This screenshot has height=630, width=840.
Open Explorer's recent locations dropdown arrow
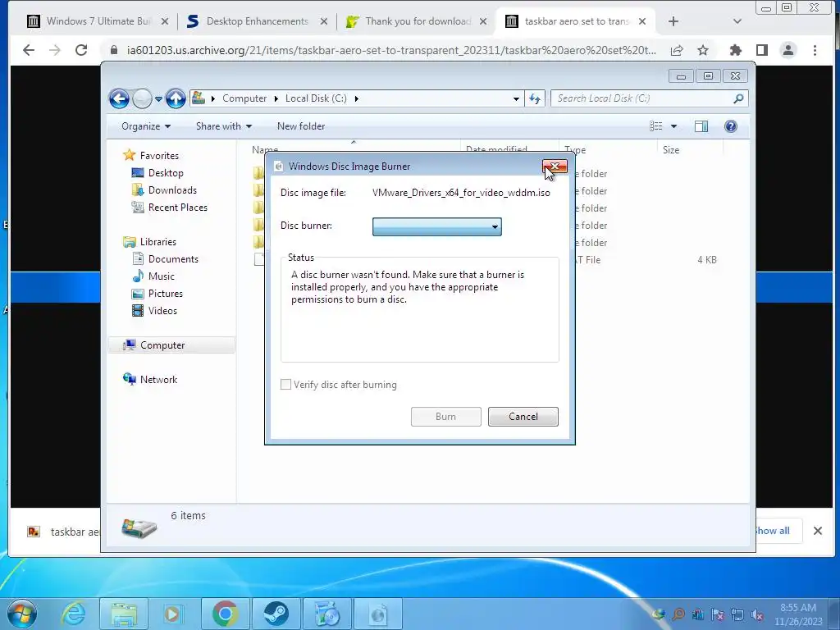pos(158,99)
